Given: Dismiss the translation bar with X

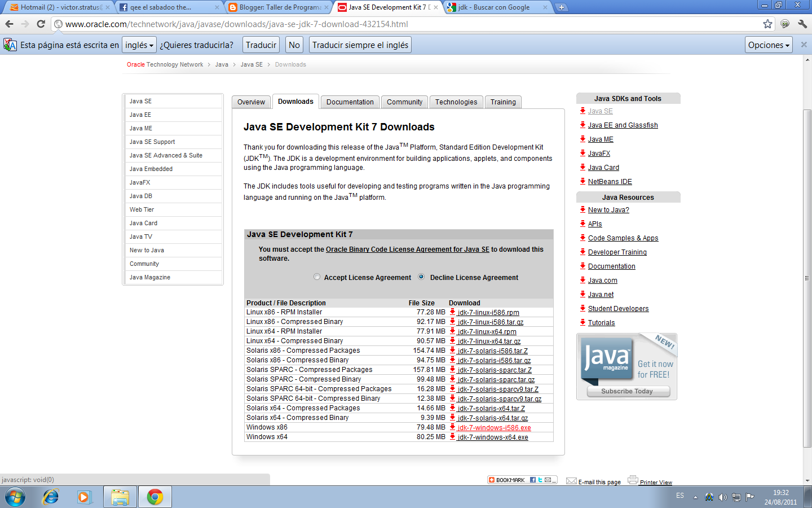Looking at the screenshot, I should coord(804,45).
